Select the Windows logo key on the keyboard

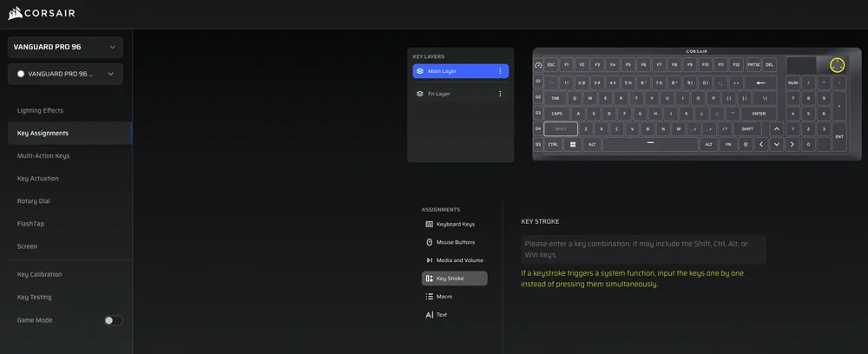pos(572,144)
